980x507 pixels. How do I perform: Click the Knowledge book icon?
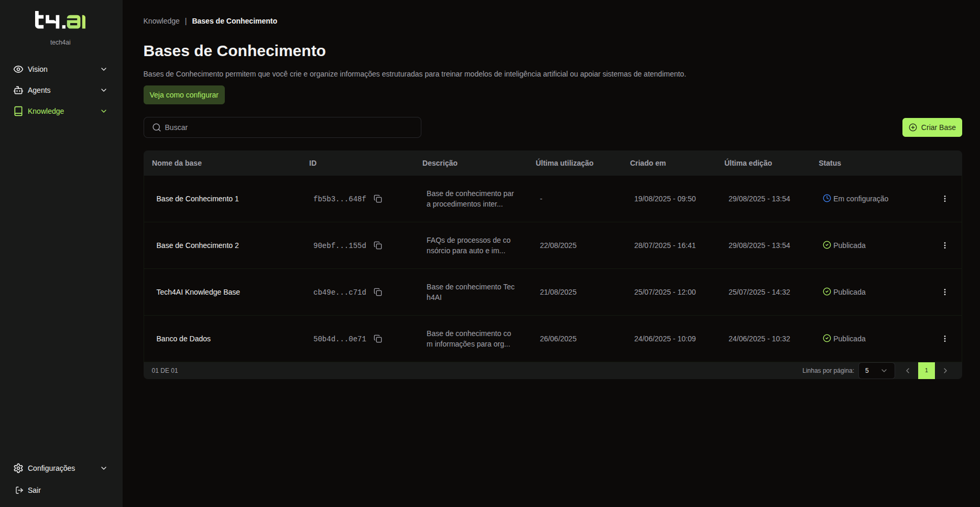point(18,111)
